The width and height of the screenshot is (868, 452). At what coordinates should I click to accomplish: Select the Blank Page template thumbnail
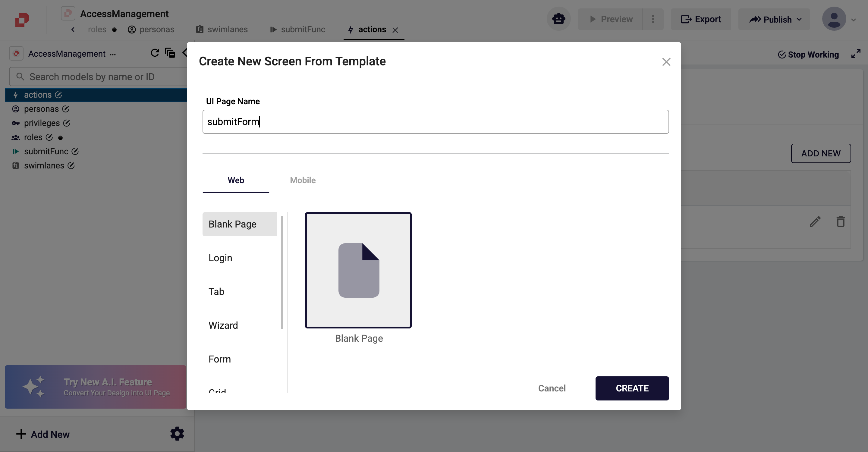coord(358,270)
